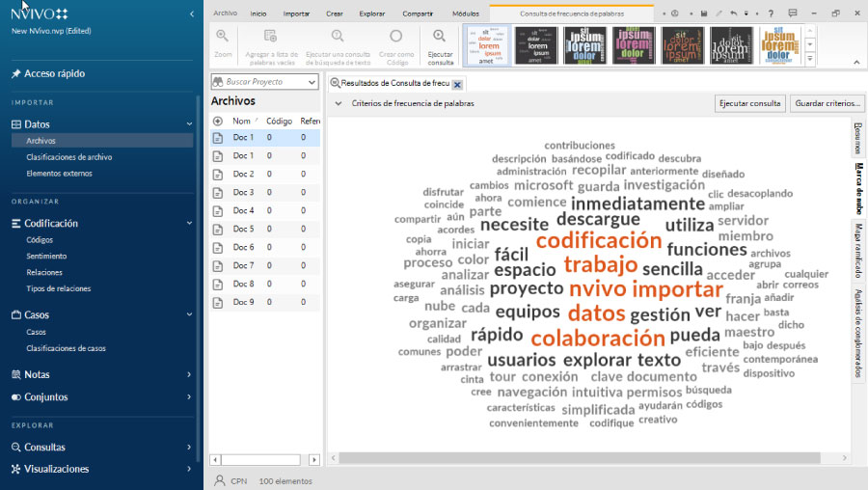The width and height of the screenshot is (868, 490).
Task: Click the user account circle icon
Action: pyautogui.click(x=675, y=14)
